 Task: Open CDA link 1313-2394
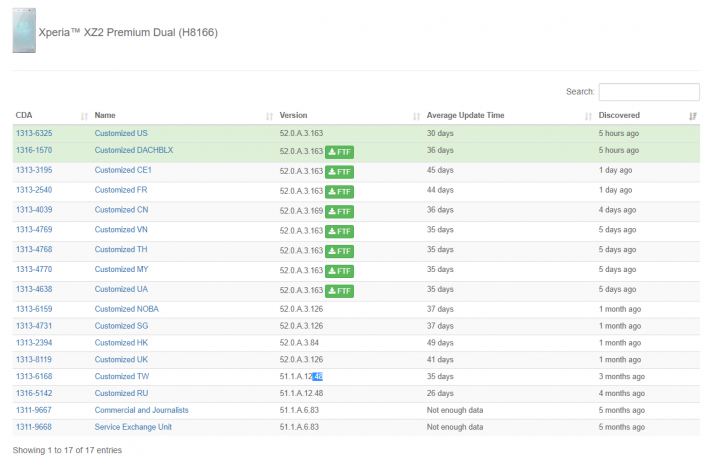[x=34, y=342]
